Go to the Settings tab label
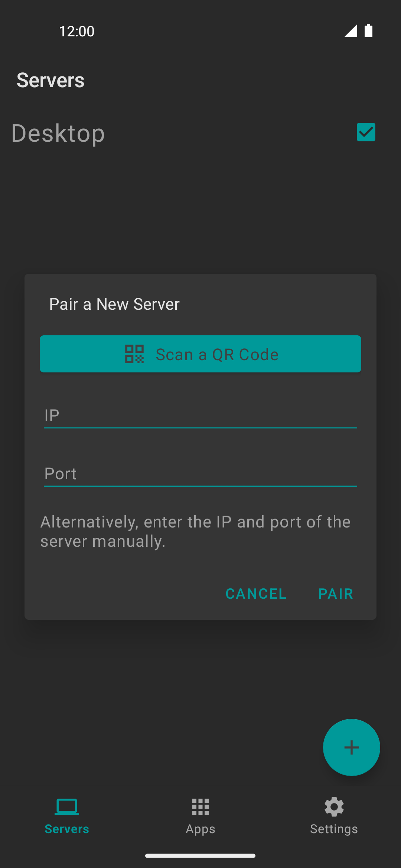The image size is (401, 868). [x=334, y=829]
